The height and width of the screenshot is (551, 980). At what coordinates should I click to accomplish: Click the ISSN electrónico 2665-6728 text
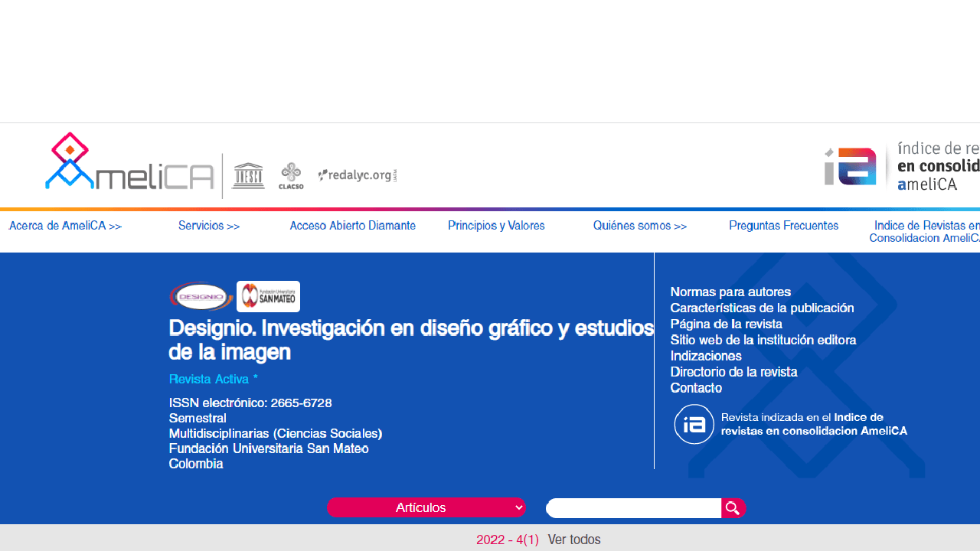point(250,403)
